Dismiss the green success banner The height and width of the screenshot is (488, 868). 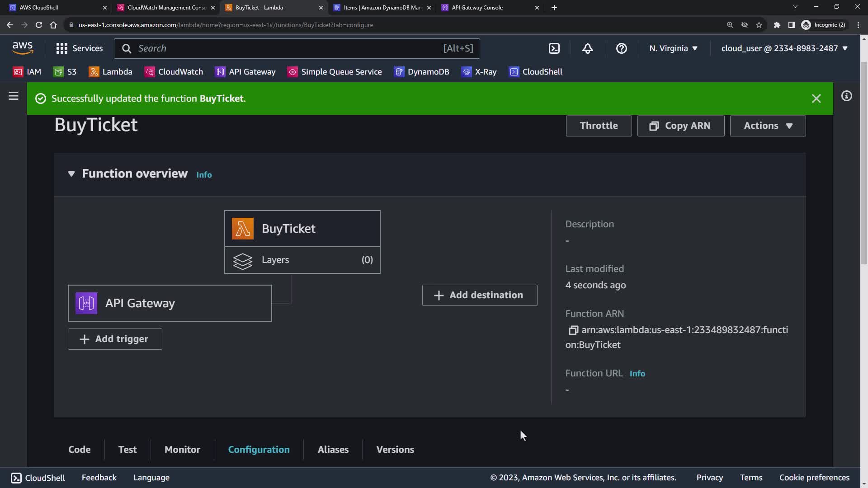pos(816,99)
